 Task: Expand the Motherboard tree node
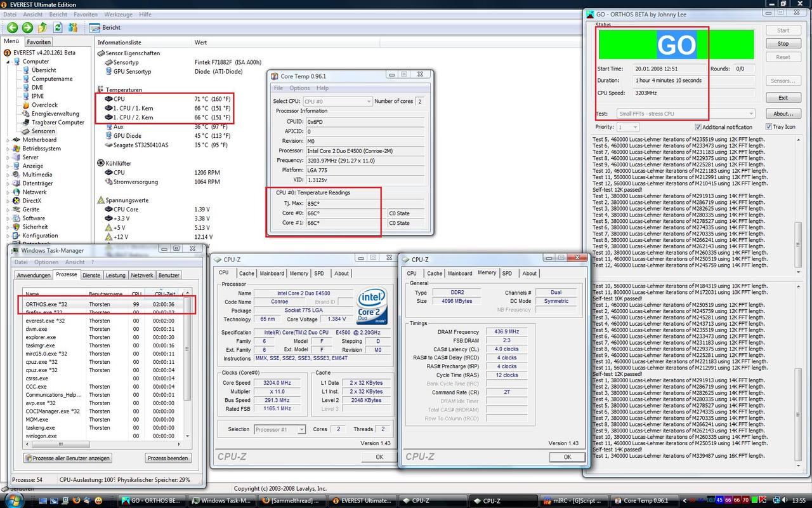tap(8, 140)
